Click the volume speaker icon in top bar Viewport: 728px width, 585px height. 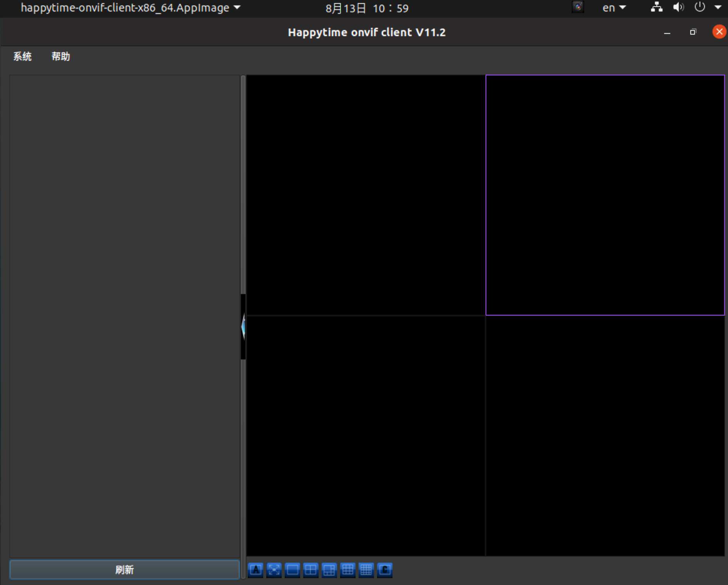678,7
